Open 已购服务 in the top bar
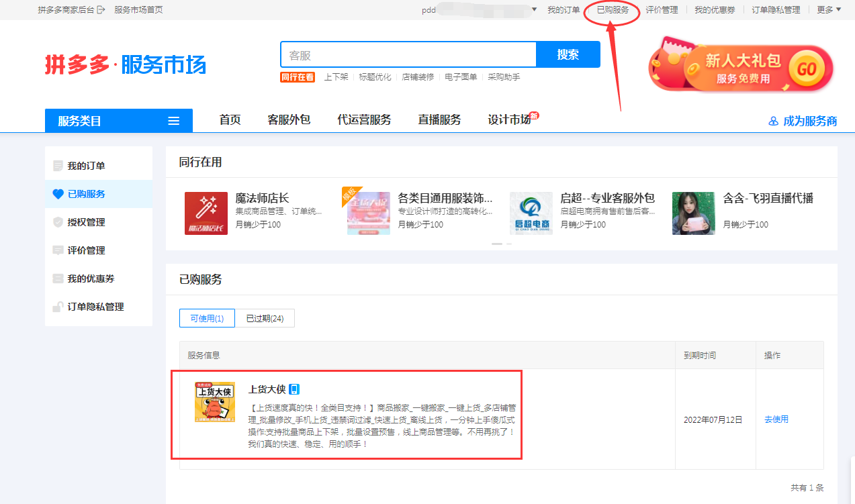The height and width of the screenshot is (504, 855). coord(613,10)
